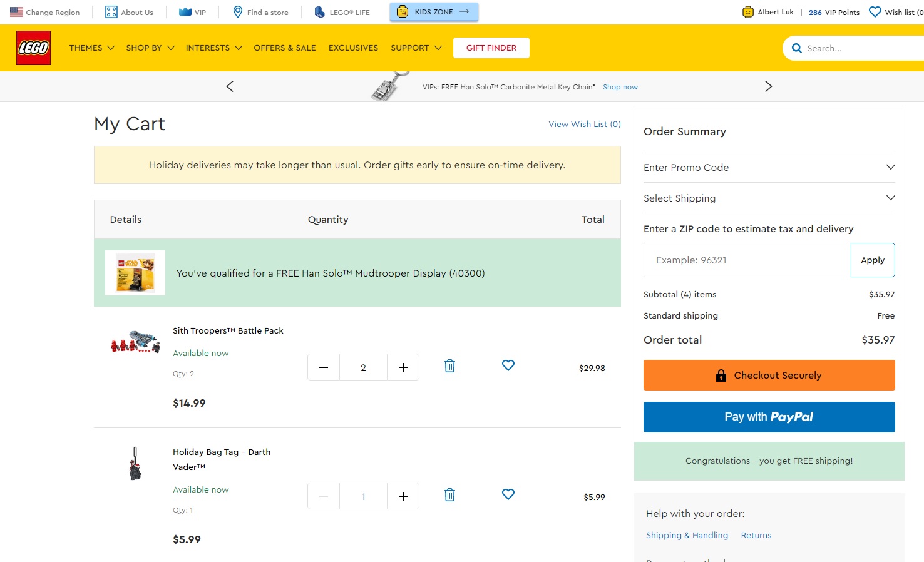Click the LEGO logo home icon

point(33,48)
